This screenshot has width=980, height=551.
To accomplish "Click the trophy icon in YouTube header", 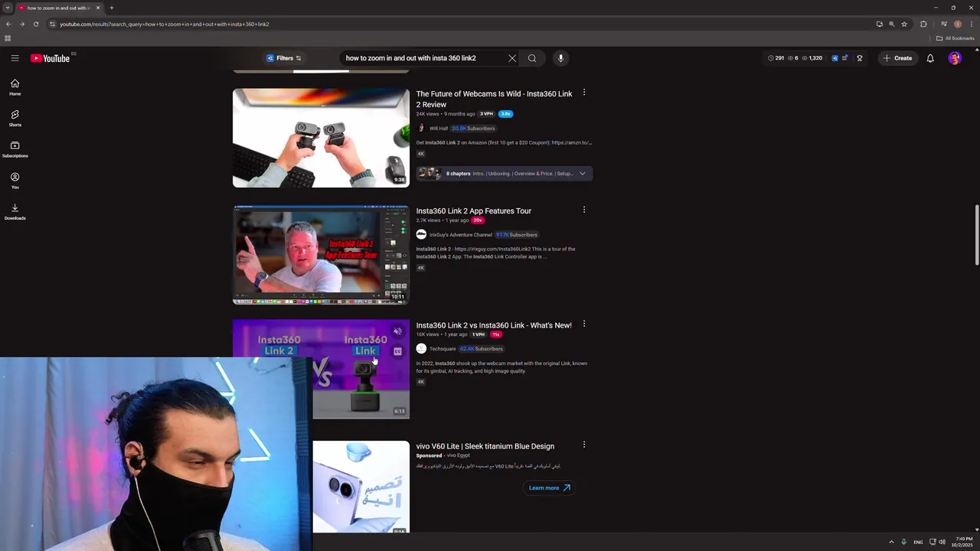I will 860,58.
